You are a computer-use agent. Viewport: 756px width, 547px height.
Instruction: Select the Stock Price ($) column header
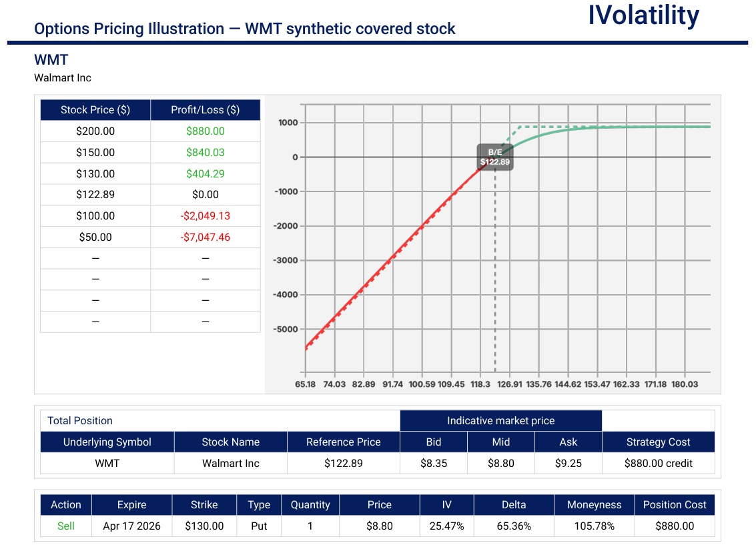pos(95,109)
